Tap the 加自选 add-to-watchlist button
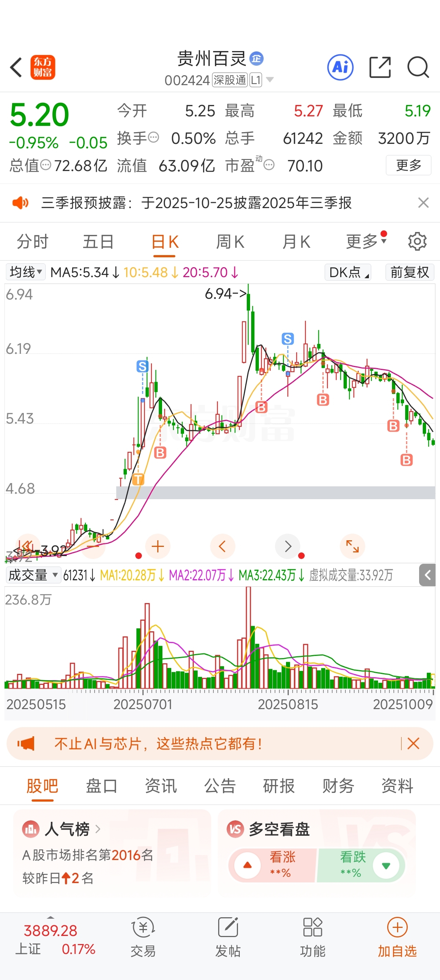 397,937
